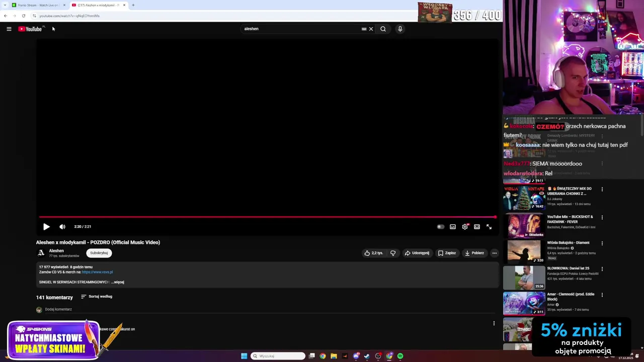Open menu for Świąteczny Mix video
This screenshot has width=644, height=362.
(x=602, y=190)
